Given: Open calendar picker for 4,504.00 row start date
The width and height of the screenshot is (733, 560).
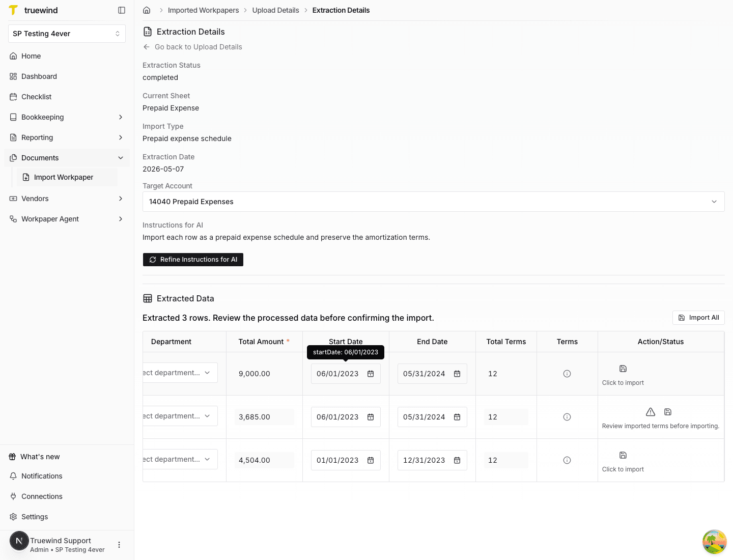Looking at the screenshot, I should (x=371, y=460).
